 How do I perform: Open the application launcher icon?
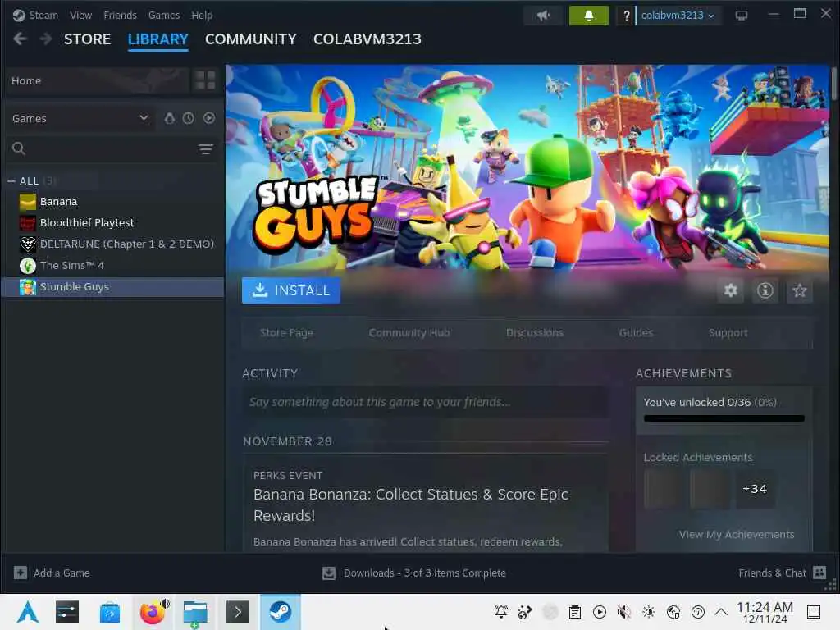tap(28, 612)
